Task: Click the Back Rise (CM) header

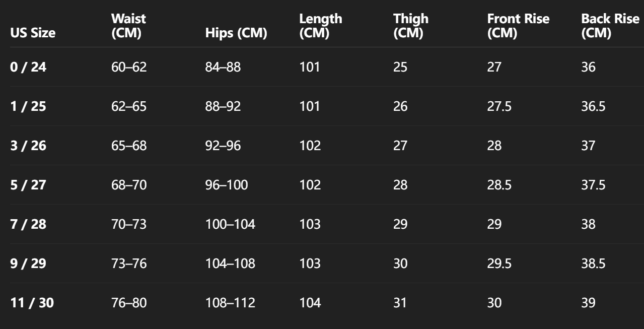Action: tap(610, 26)
